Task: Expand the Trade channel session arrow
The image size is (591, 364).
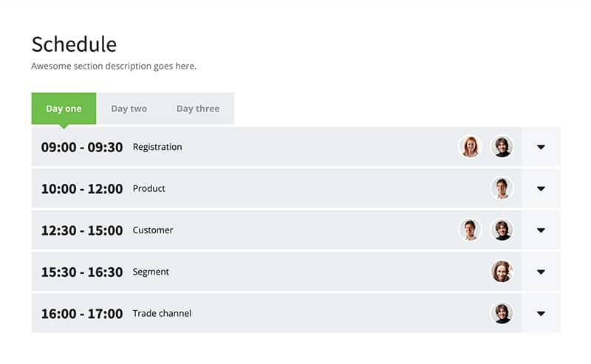Action: [541, 314]
